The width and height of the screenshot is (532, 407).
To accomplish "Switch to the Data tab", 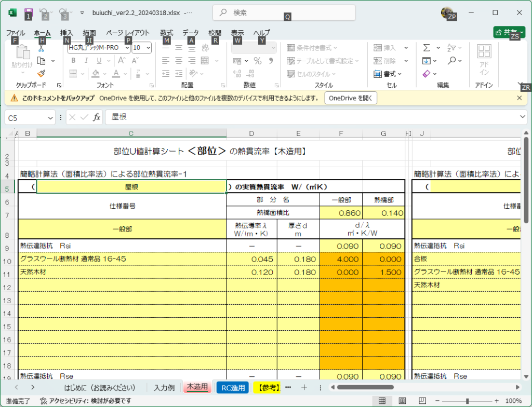I will [191, 33].
